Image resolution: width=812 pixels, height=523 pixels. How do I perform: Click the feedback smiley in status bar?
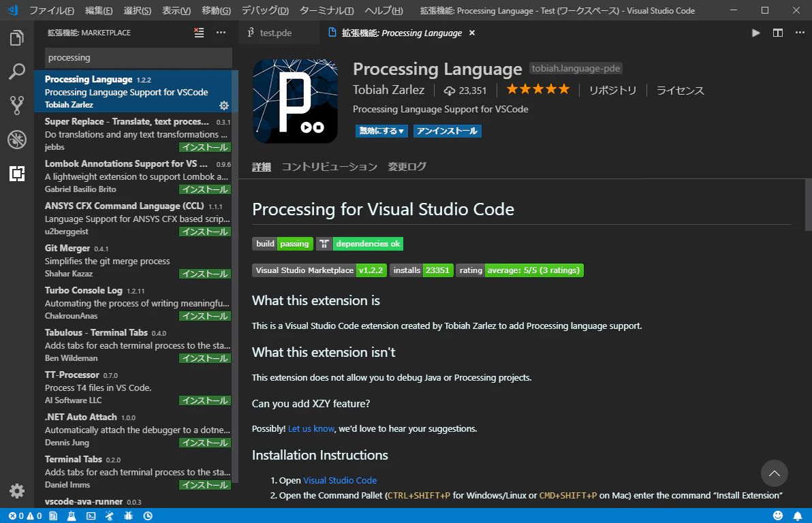778,516
